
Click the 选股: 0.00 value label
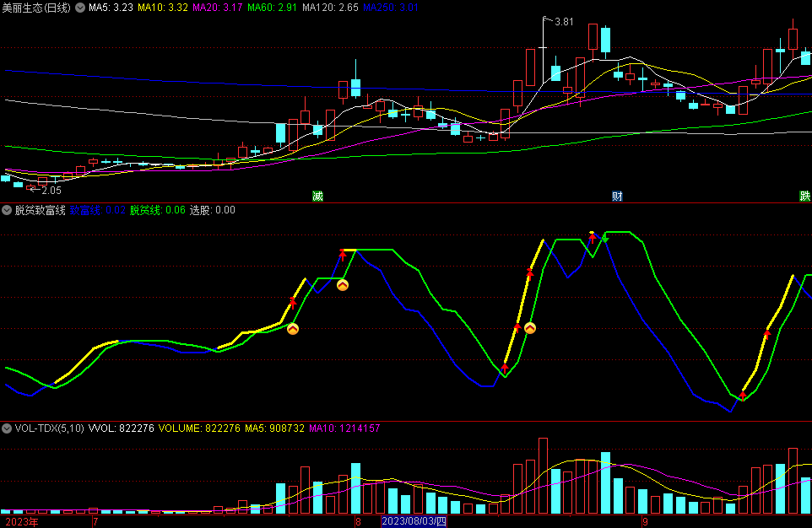[x=213, y=210]
